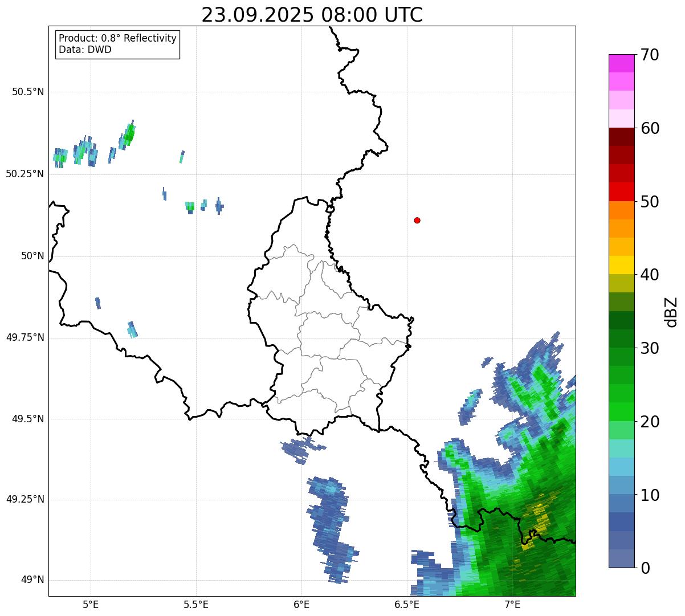
Task: Click the title '23.09.2025 08:00 UTC'
Action: pyautogui.click(x=312, y=14)
